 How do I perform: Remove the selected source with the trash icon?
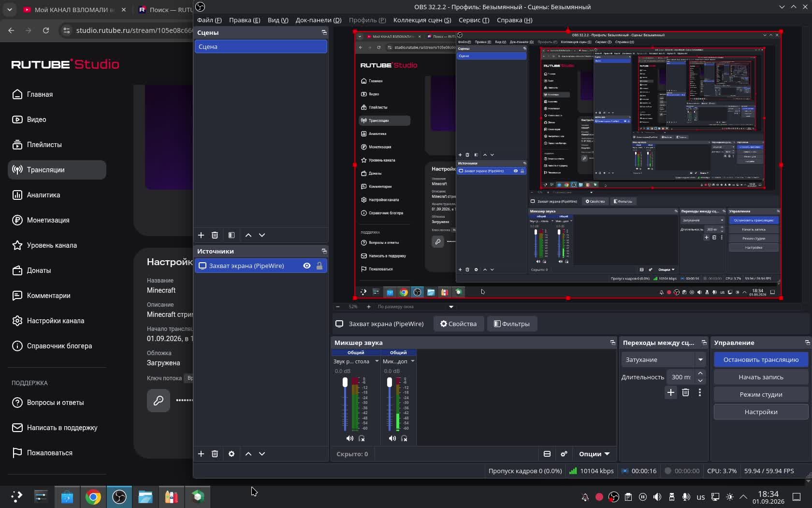point(215,454)
